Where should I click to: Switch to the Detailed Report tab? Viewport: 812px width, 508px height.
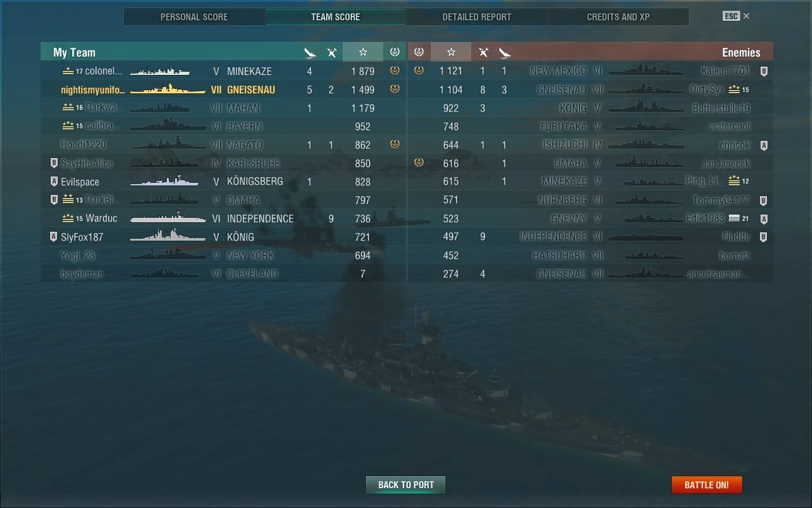(x=476, y=17)
